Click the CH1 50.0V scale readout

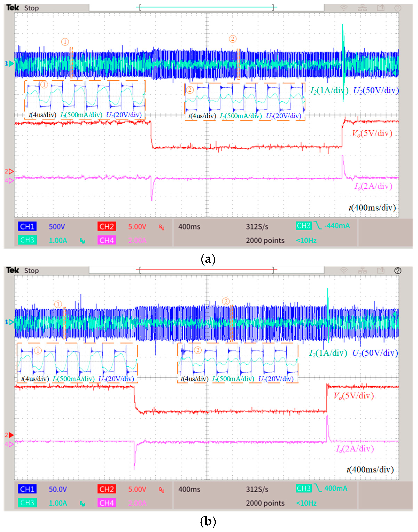click(58, 489)
